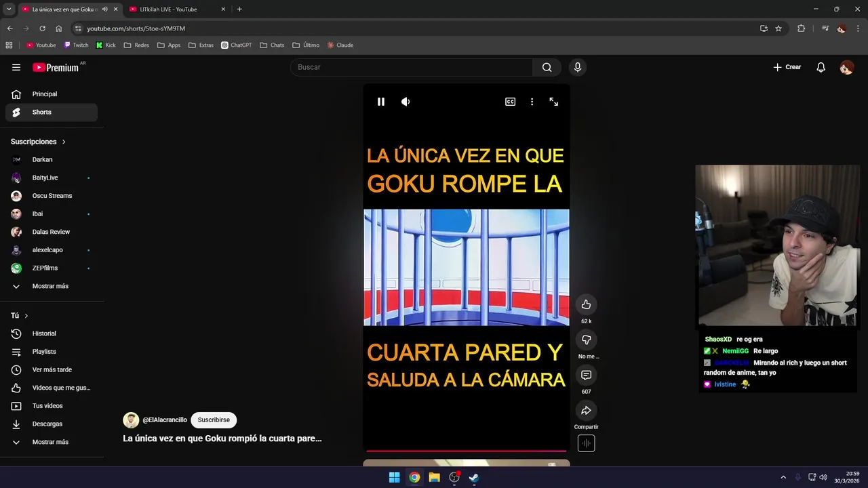Open the Short's three-dot options menu

(x=532, y=102)
